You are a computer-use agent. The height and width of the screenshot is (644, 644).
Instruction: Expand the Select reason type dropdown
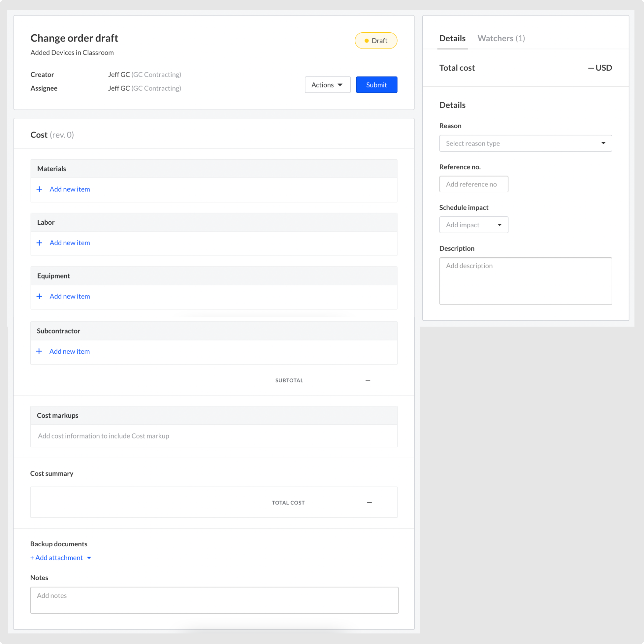525,143
